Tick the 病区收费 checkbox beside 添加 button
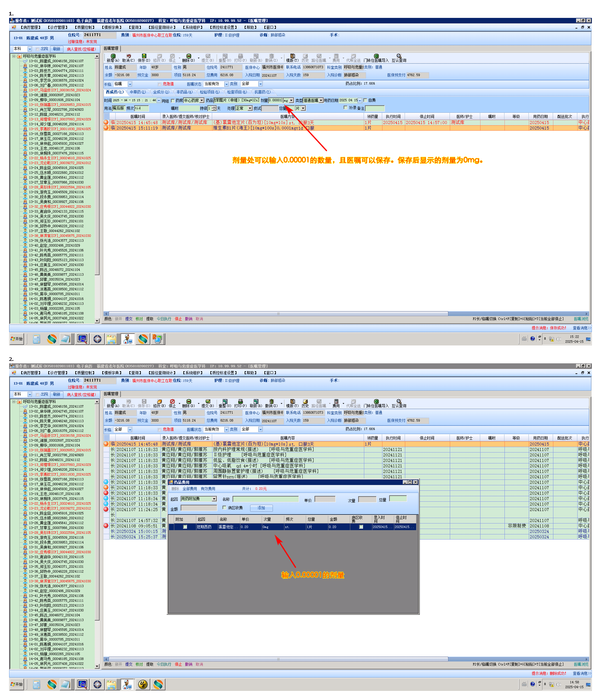The height and width of the screenshot is (700, 601). 224,508
